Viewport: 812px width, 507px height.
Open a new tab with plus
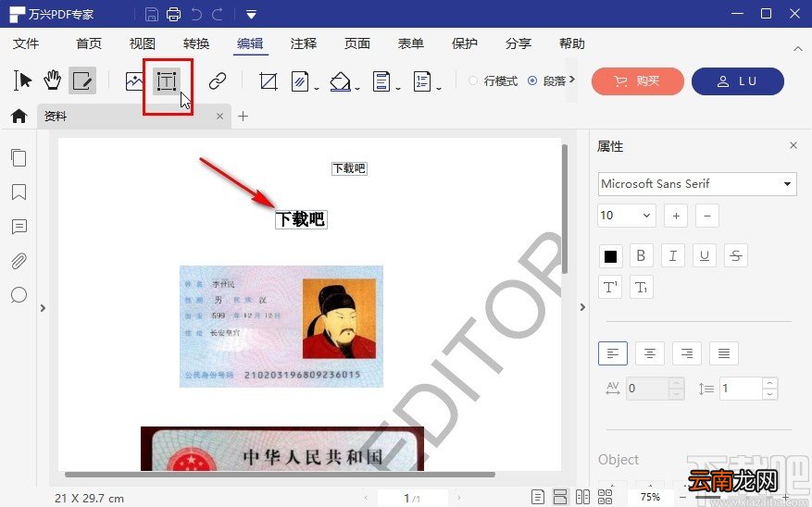[x=243, y=116]
